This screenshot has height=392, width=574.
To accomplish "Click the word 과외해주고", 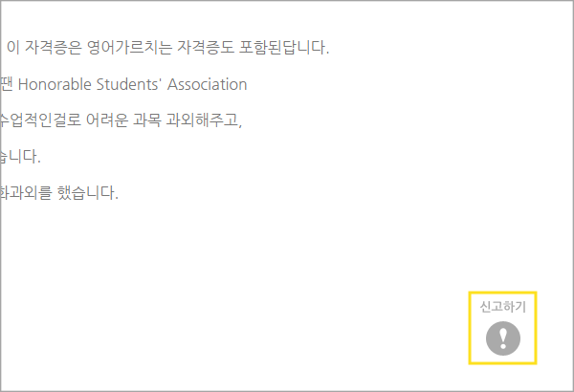I will (x=202, y=120).
